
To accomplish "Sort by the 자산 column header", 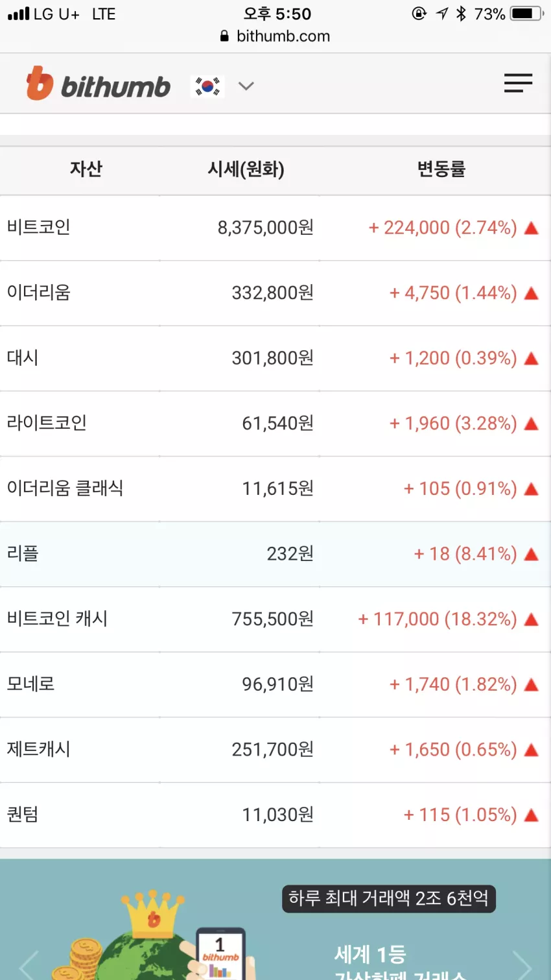I will tap(86, 169).
